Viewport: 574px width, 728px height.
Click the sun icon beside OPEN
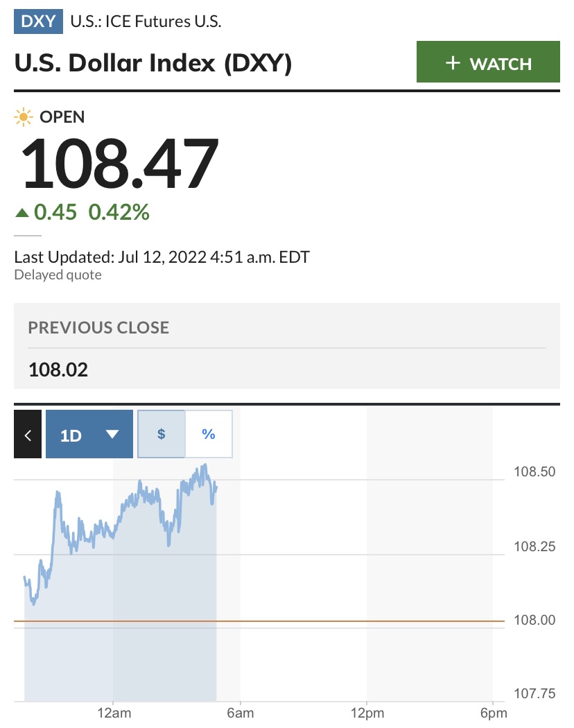coord(24,117)
